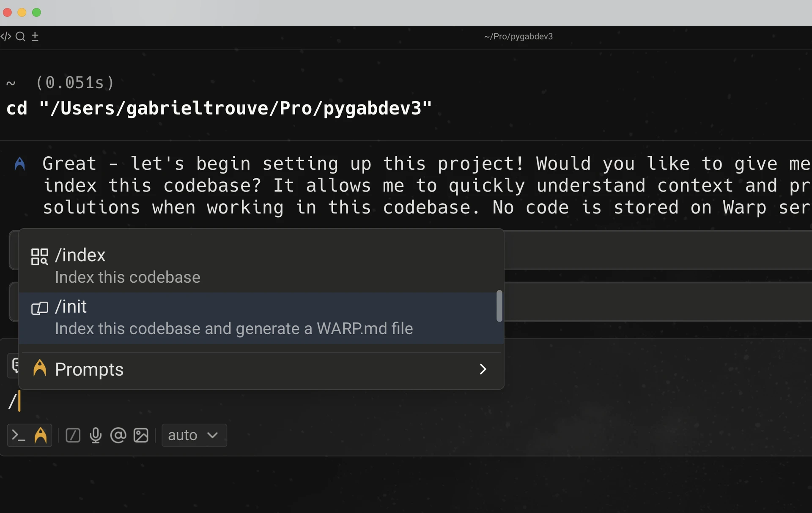The width and height of the screenshot is (812, 513).
Task: Start voice input with microphone icon
Action: click(x=96, y=435)
